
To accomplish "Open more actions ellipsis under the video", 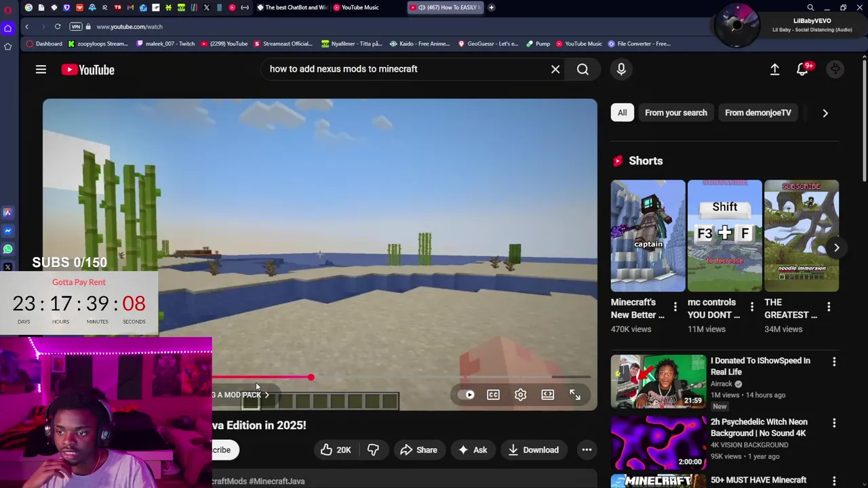I will pos(587,450).
